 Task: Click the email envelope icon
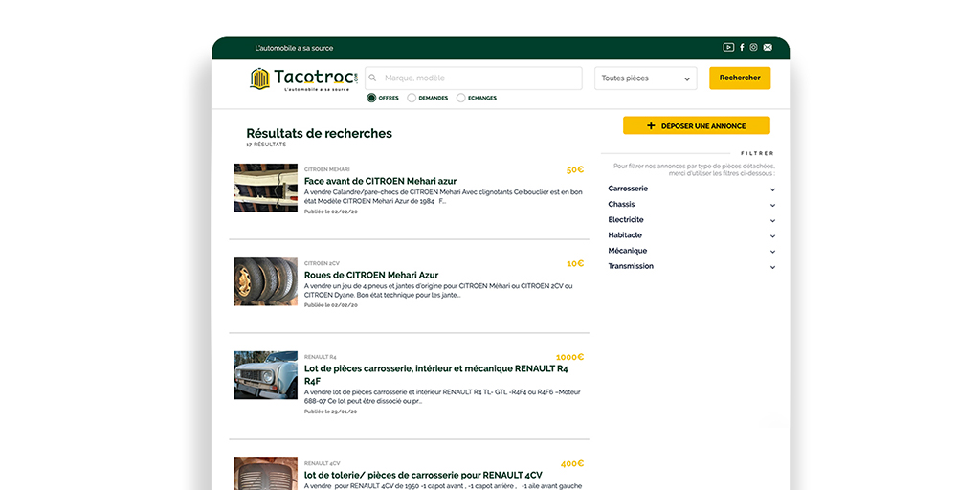(768, 48)
